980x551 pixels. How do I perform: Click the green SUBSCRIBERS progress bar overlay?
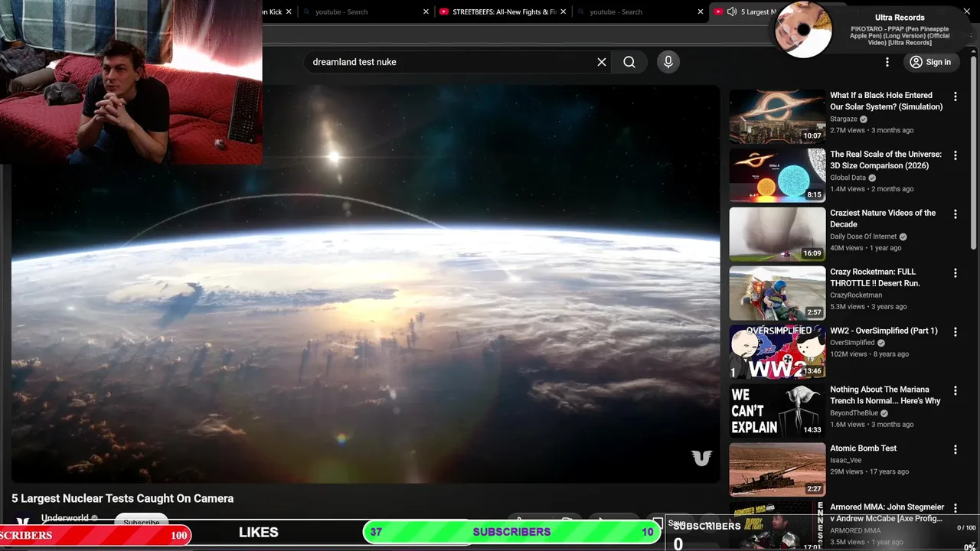[511, 532]
